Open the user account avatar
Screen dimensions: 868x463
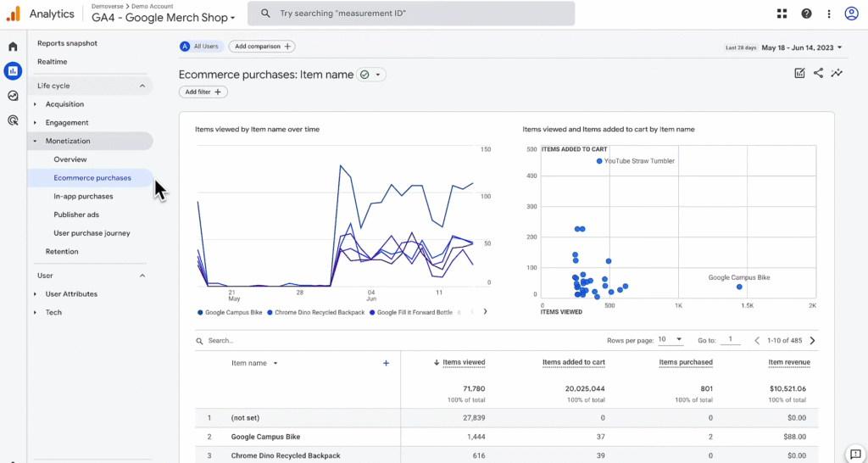click(x=851, y=14)
